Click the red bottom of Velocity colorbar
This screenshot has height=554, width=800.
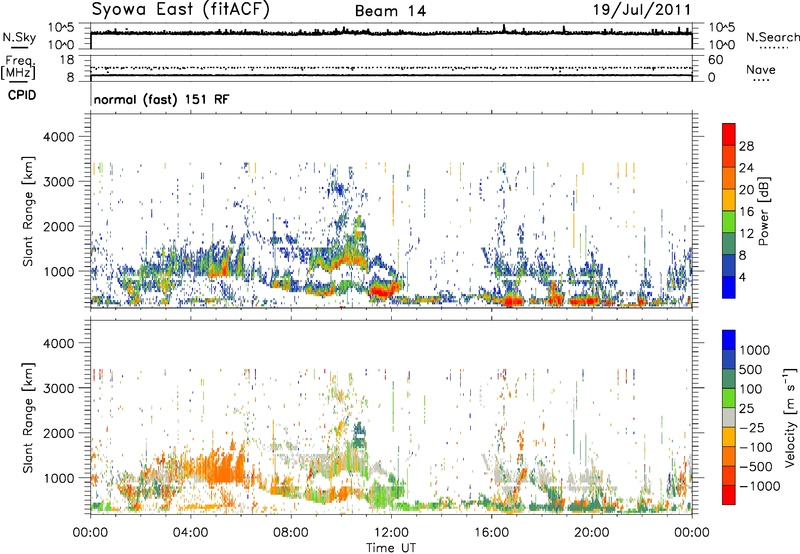tap(729, 495)
